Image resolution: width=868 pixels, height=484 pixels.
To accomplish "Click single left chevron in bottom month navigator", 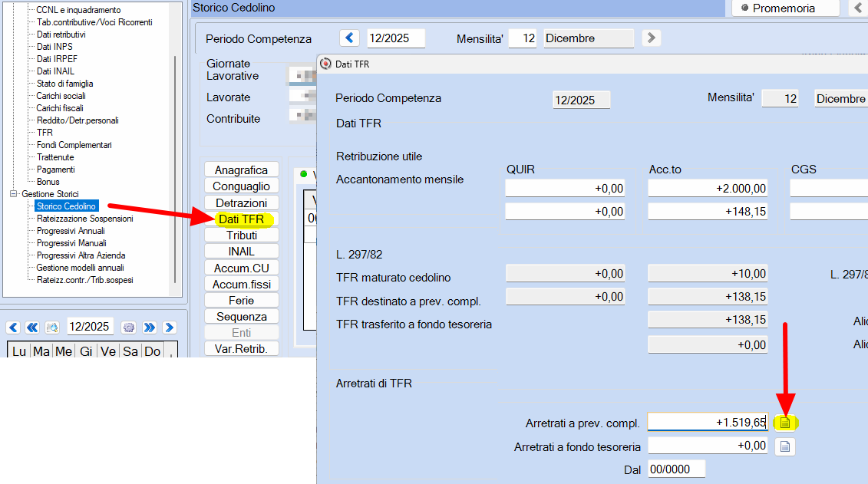I will (x=14, y=328).
